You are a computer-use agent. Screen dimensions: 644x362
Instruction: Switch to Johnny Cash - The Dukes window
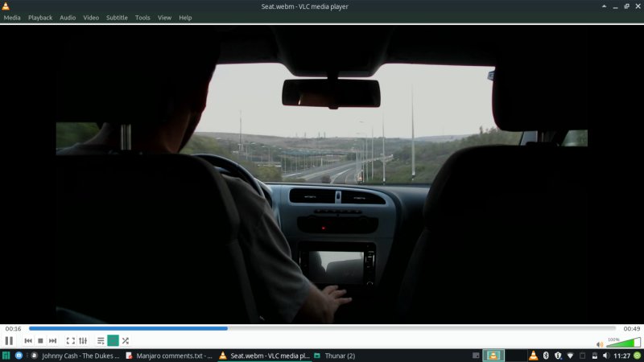click(75, 356)
